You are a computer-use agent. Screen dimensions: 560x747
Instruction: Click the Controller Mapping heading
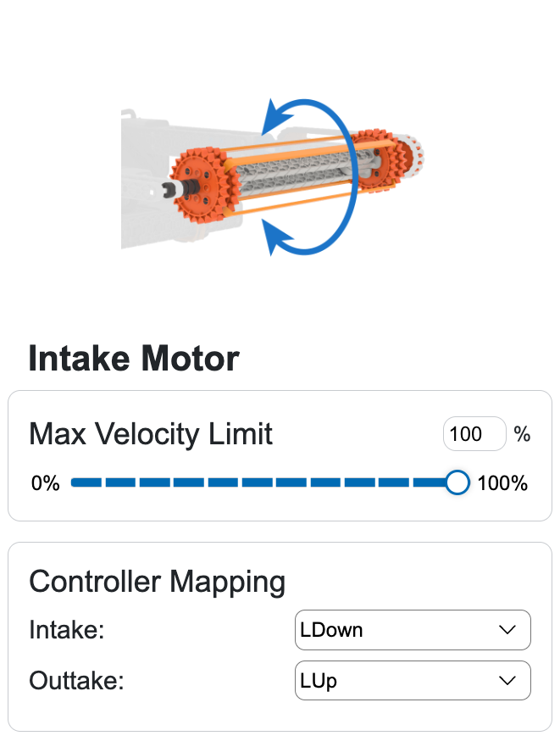[157, 582]
